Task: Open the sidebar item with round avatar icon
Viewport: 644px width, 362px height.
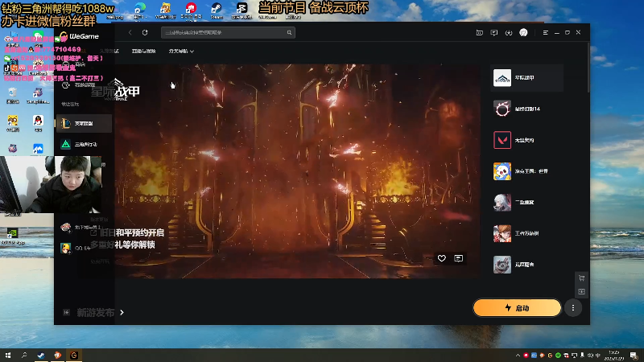Action: [80, 227]
